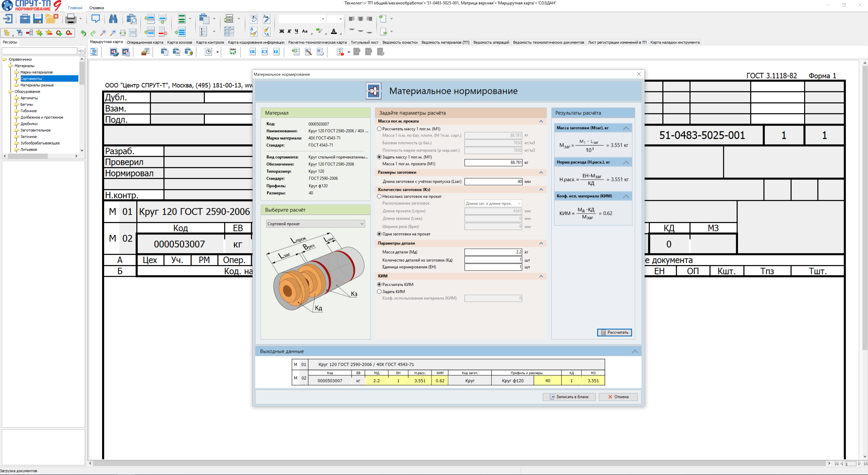
Task: Click the save diskette icon
Action: pyautogui.click(x=38, y=19)
